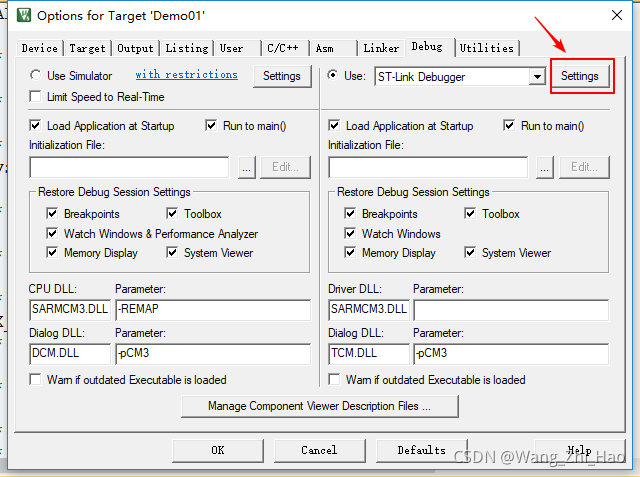Enable simulator Warn if outdated Executable
The image size is (640, 477).
point(36,379)
